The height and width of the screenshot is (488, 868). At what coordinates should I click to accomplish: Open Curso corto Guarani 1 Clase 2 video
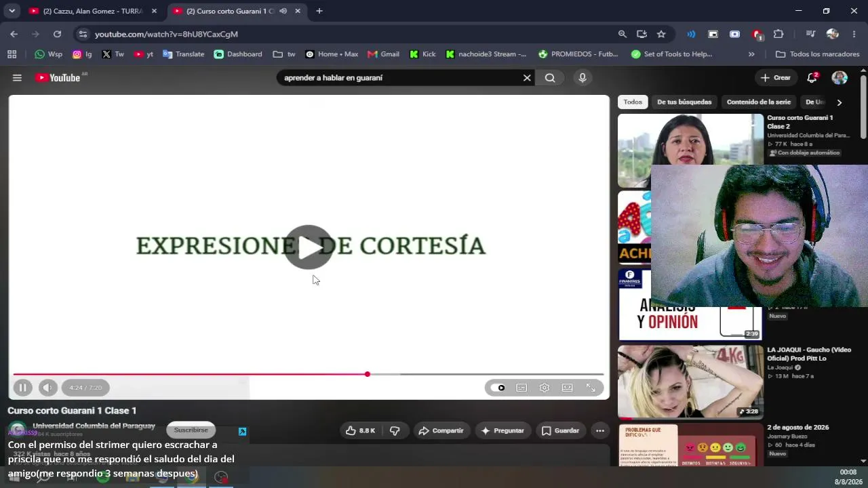(x=800, y=122)
